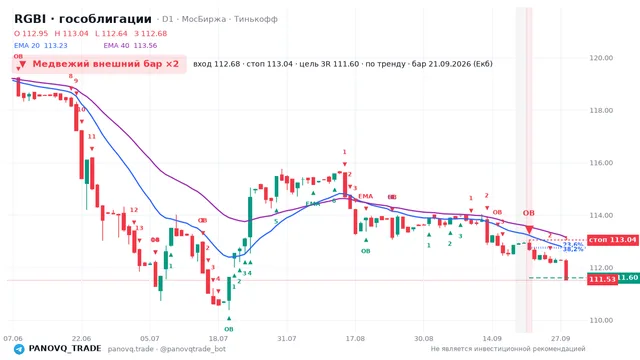Click the 38,2% Fibonacci level label
640x360 pixels.
[573, 249]
